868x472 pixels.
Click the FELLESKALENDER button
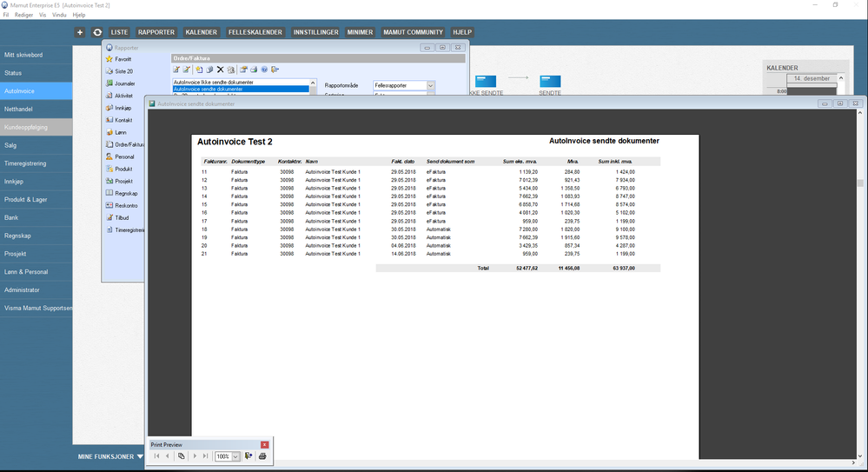pyautogui.click(x=255, y=32)
